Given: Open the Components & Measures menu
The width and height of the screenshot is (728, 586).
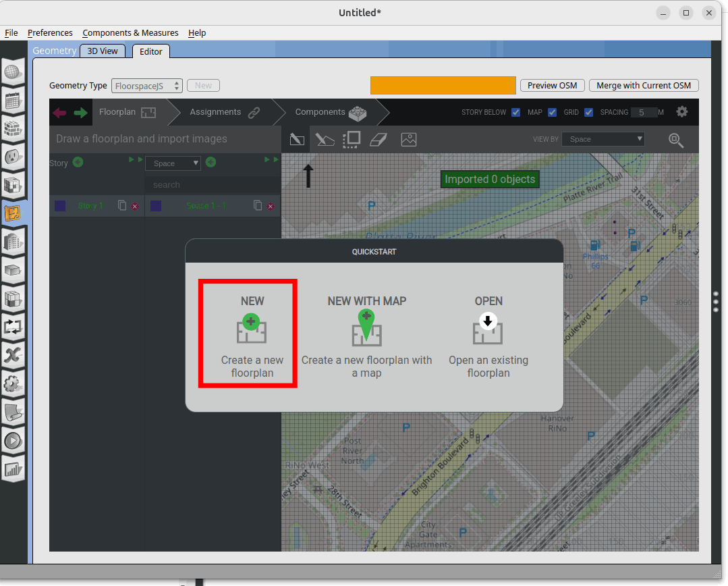Looking at the screenshot, I should [130, 33].
